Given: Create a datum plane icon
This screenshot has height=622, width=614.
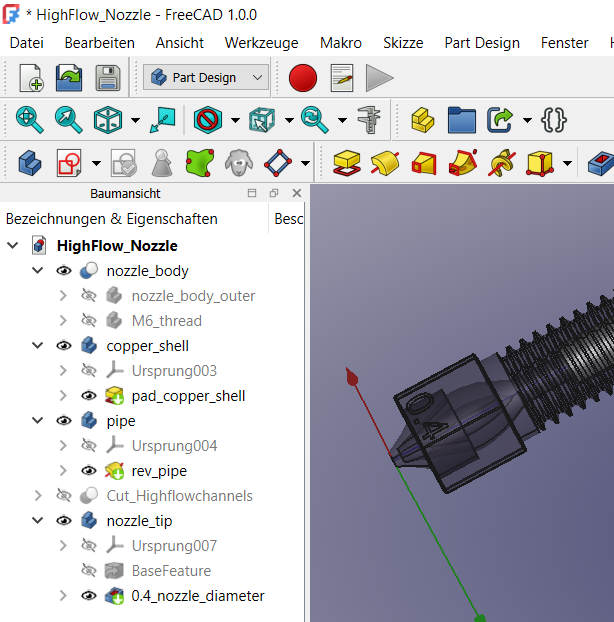Looking at the screenshot, I should coord(278,163).
